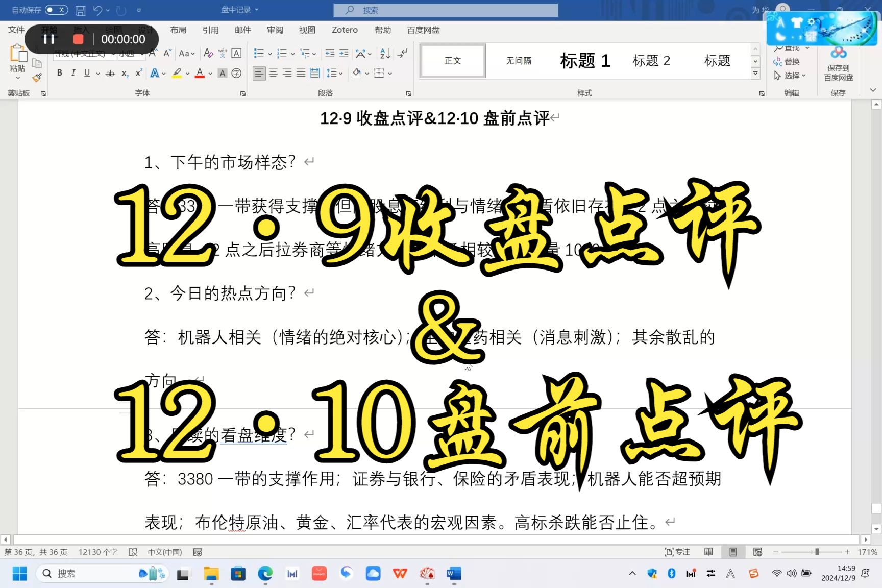Screen dimensions: 882x588
Task: Click the Align Right icon
Action: [x=287, y=73]
